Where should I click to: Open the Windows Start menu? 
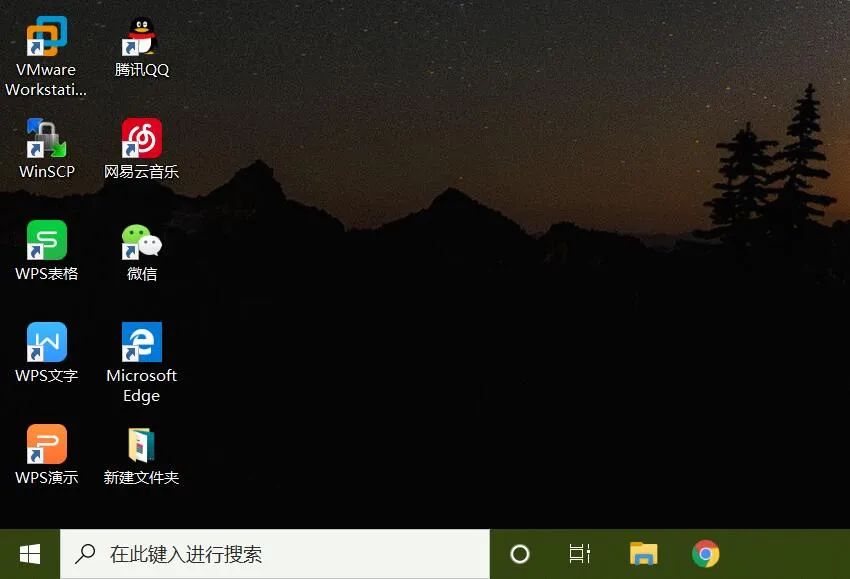click(29, 553)
